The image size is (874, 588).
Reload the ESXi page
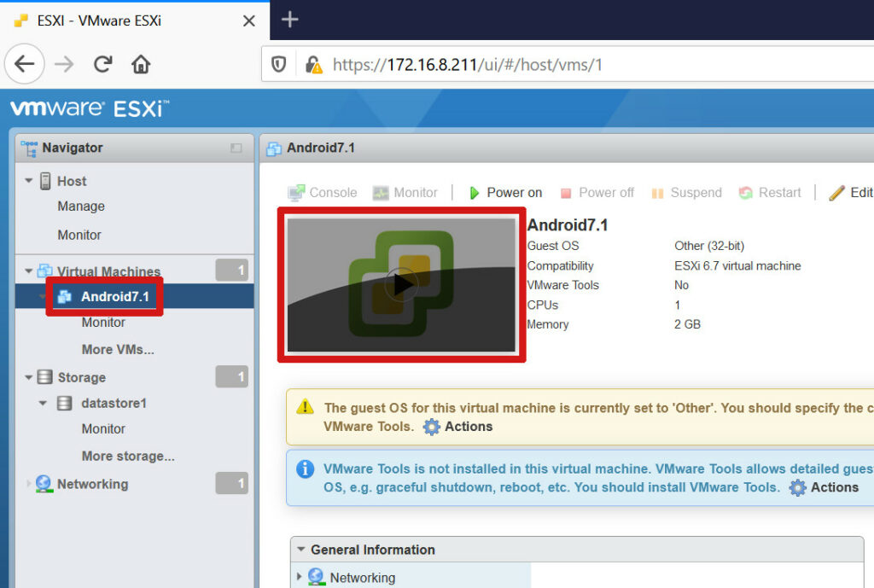[x=102, y=64]
